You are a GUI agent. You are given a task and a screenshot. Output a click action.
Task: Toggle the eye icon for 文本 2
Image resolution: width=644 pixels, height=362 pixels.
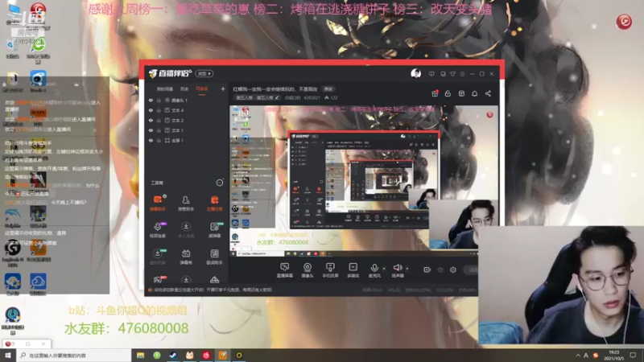(151, 121)
